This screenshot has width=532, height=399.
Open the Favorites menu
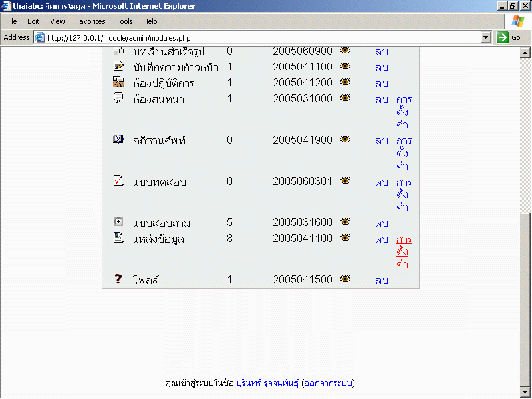click(90, 21)
